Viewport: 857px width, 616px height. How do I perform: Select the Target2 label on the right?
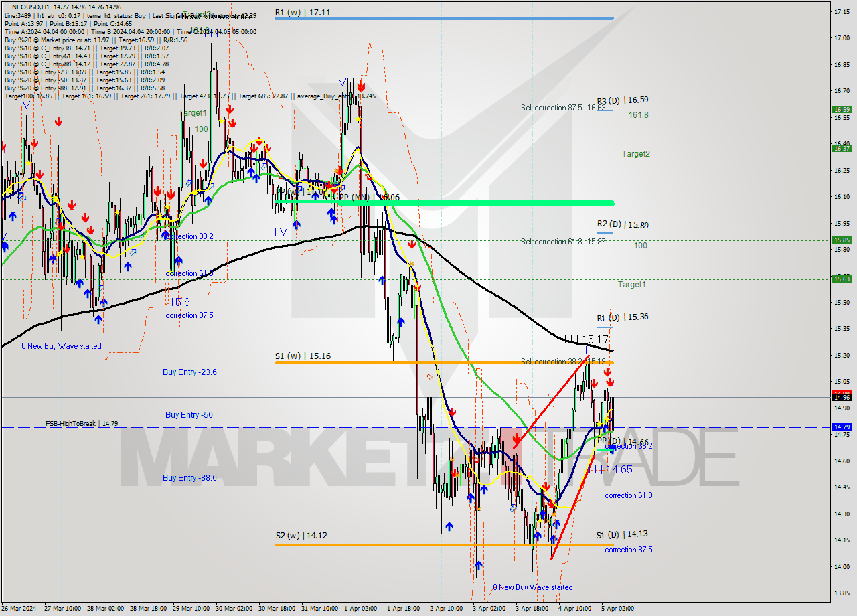click(635, 154)
